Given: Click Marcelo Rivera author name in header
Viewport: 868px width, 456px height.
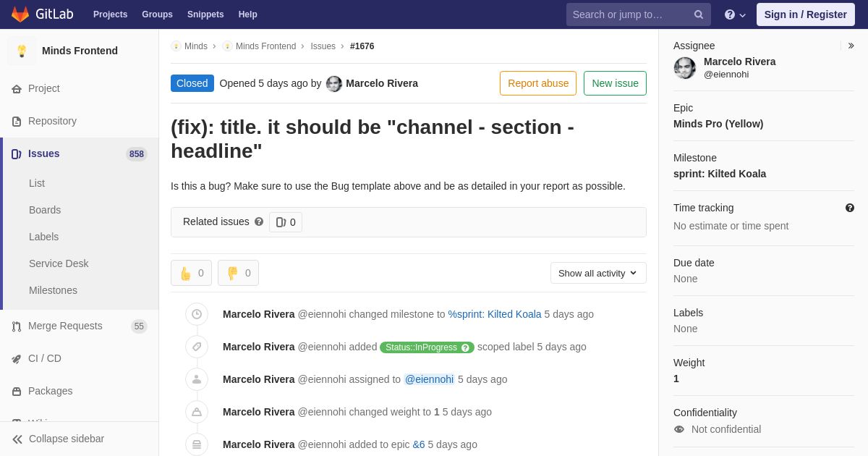Looking at the screenshot, I should [x=382, y=83].
